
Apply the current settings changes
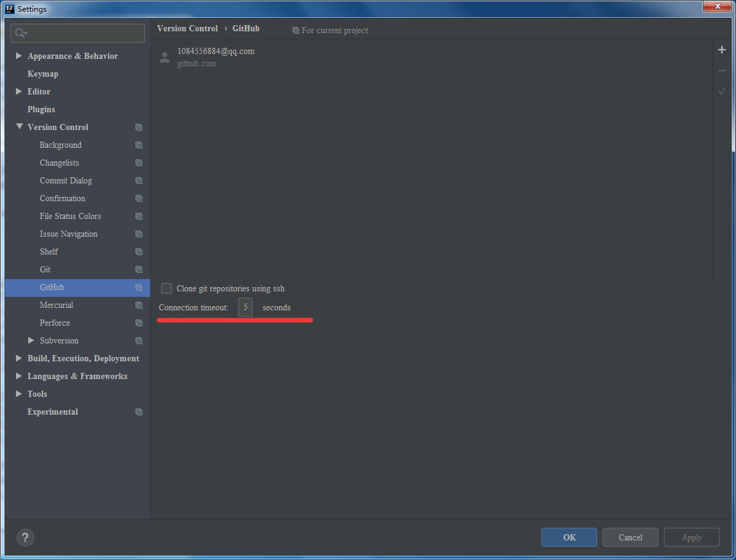(692, 537)
